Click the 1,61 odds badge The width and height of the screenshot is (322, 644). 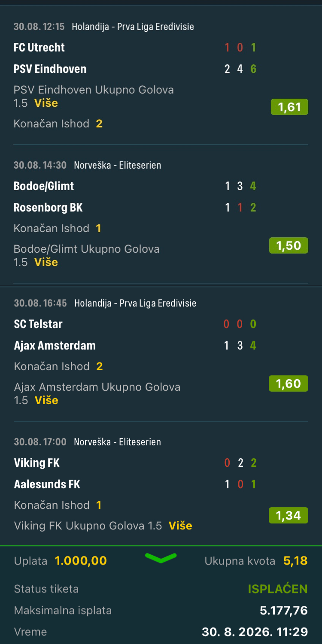289,107
